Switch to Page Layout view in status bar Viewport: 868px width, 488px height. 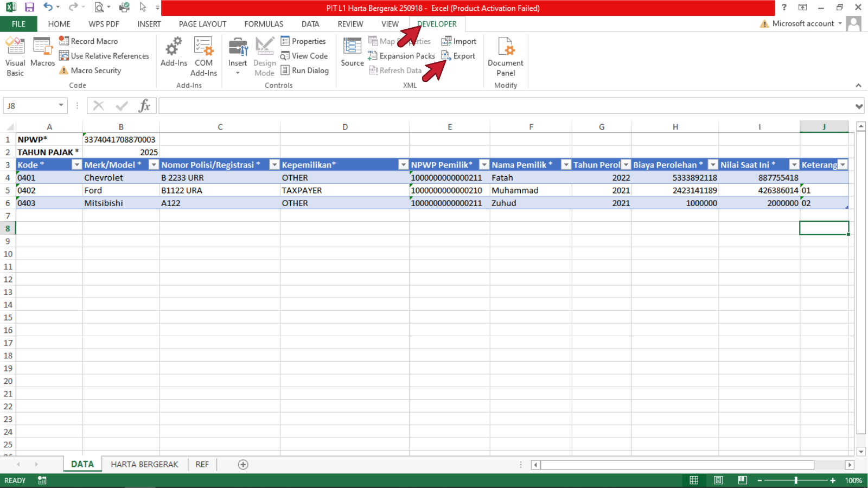[718, 480]
